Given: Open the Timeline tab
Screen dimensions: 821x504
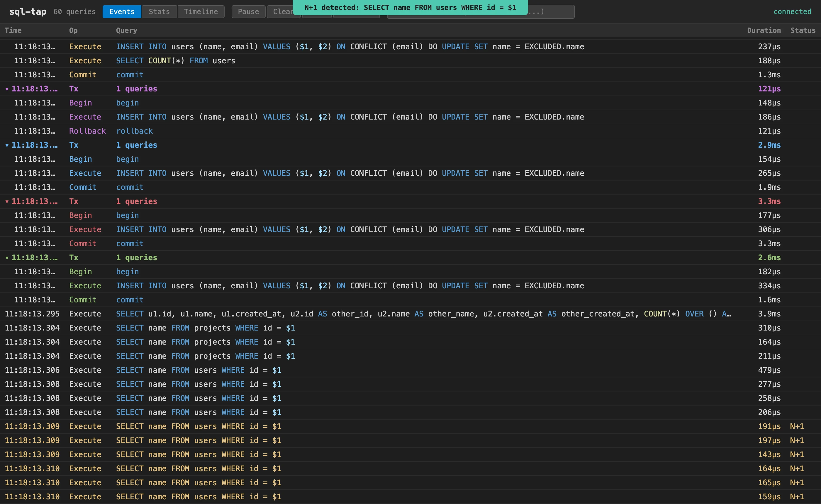Looking at the screenshot, I should pyautogui.click(x=201, y=12).
